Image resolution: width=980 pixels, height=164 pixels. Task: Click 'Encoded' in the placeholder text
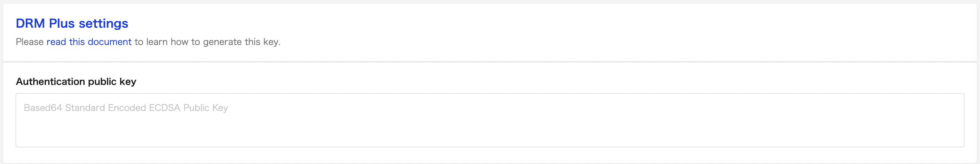tap(127, 108)
